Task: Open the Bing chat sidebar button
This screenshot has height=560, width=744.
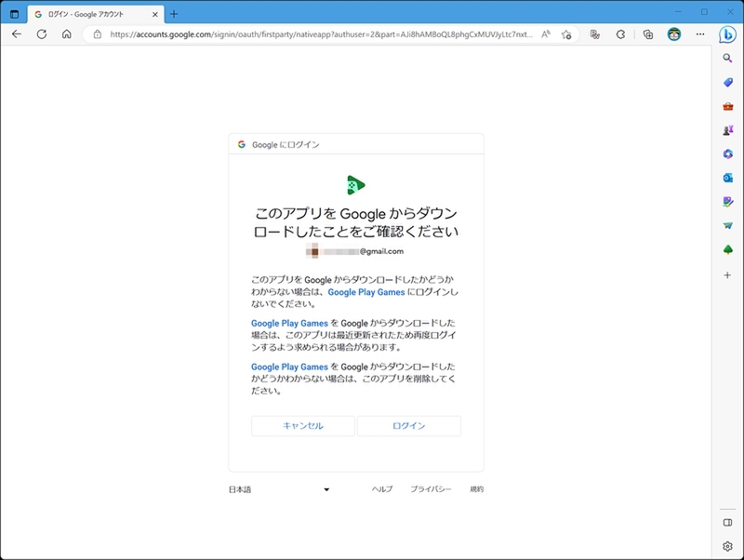Action: pyautogui.click(x=727, y=34)
